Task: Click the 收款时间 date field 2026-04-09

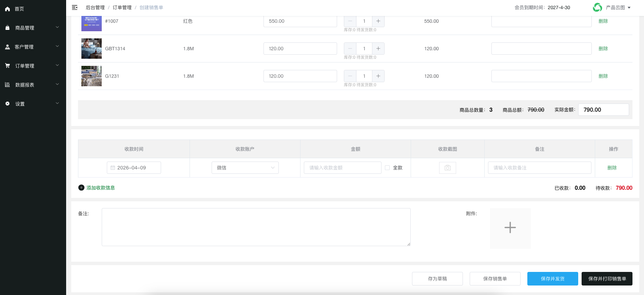Action: (134, 168)
